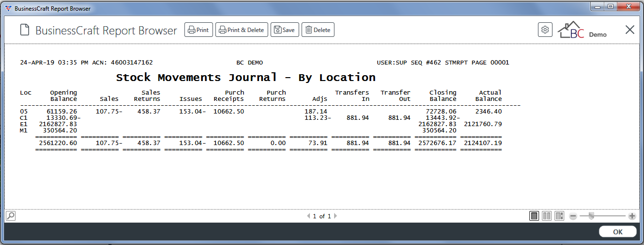Click the 'Transfers In' column header
Viewport: 644px width, 245px height.
[x=352, y=96]
